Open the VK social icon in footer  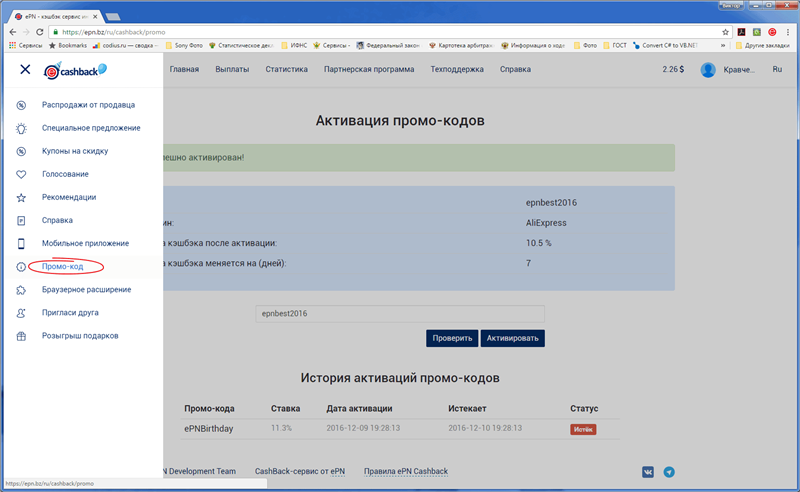(648, 471)
